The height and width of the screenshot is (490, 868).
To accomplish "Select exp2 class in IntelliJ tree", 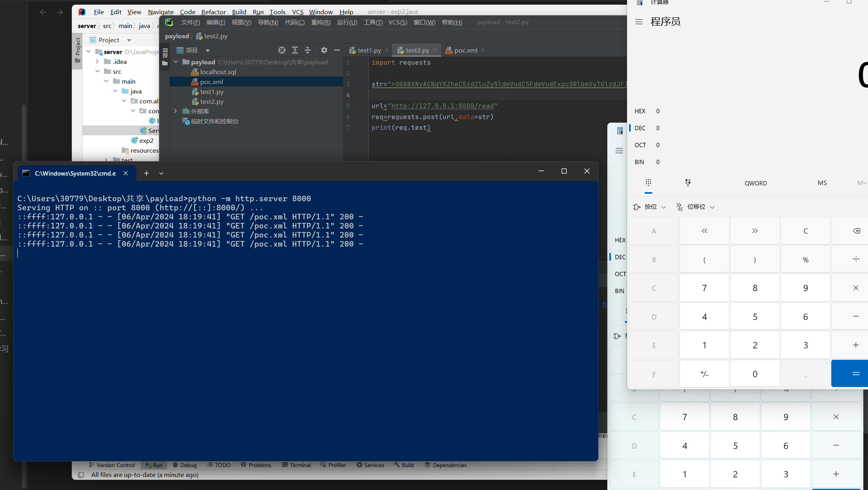I will click(142, 140).
